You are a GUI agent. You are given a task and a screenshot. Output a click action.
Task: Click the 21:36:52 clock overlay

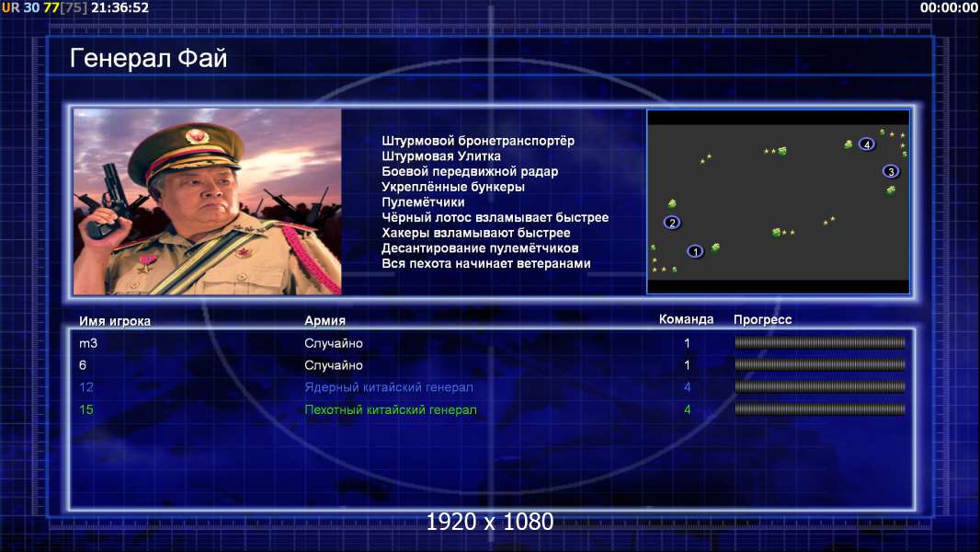120,7
